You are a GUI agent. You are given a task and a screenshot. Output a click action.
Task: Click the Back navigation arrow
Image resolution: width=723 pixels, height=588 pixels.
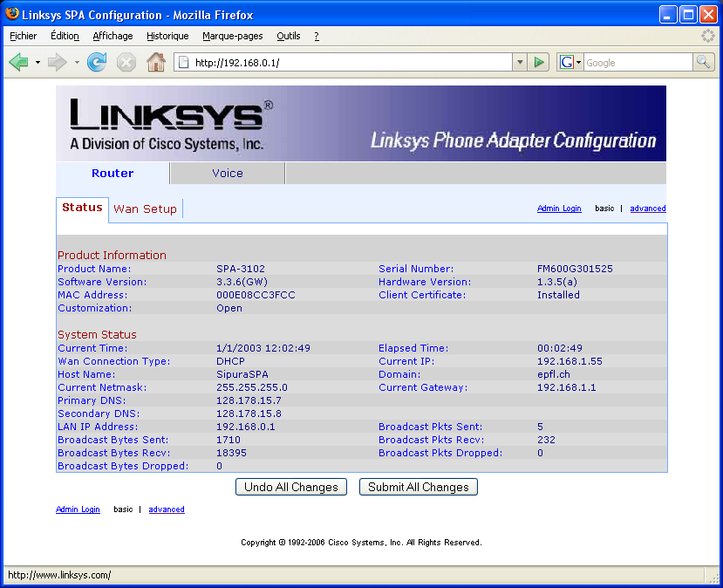pos(18,62)
